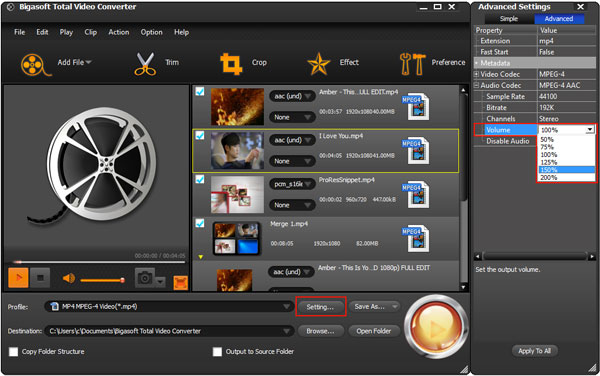
Task: Open the Crop tool
Action: tap(231, 63)
